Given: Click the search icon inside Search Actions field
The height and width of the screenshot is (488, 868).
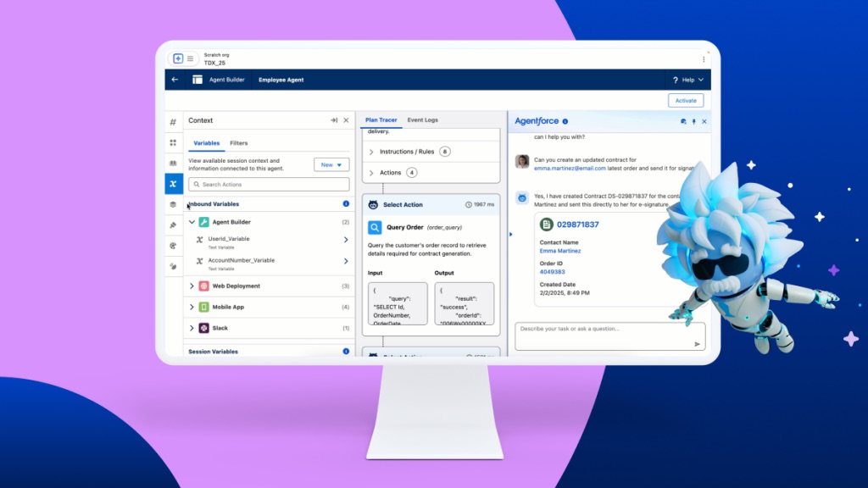Looking at the screenshot, I should click(197, 184).
